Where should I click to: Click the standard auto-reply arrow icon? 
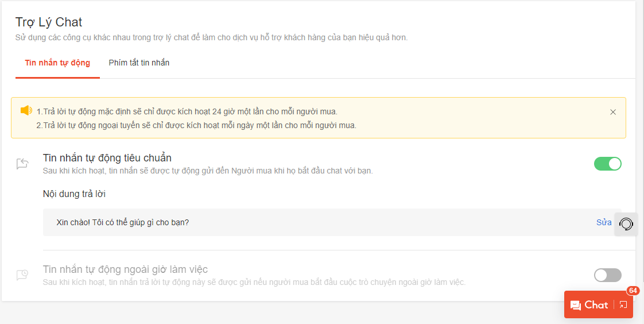(22, 164)
